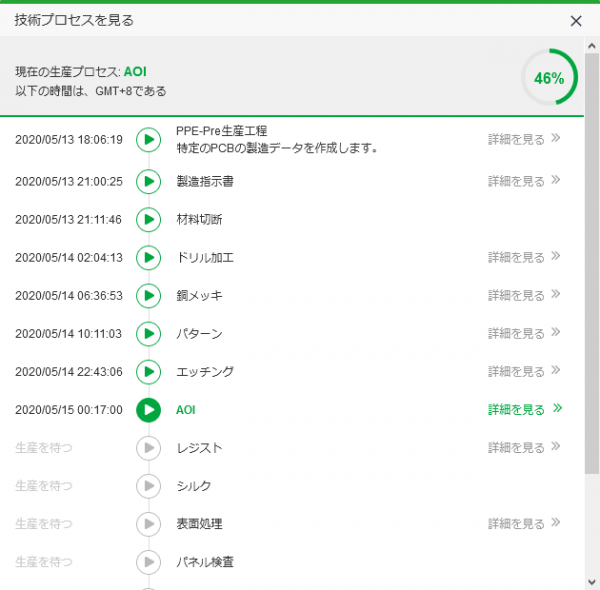Click the grey レジスト pending icon

(148, 448)
